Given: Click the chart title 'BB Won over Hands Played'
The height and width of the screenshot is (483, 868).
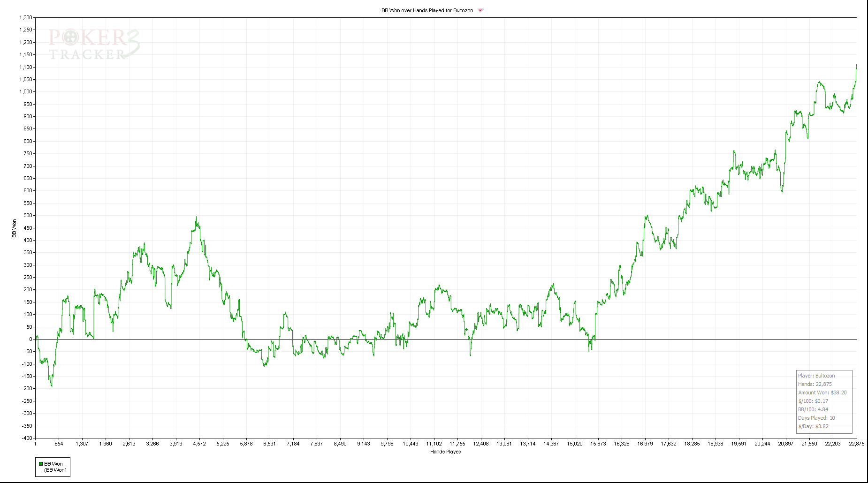Looking at the screenshot, I should [x=427, y=10].
